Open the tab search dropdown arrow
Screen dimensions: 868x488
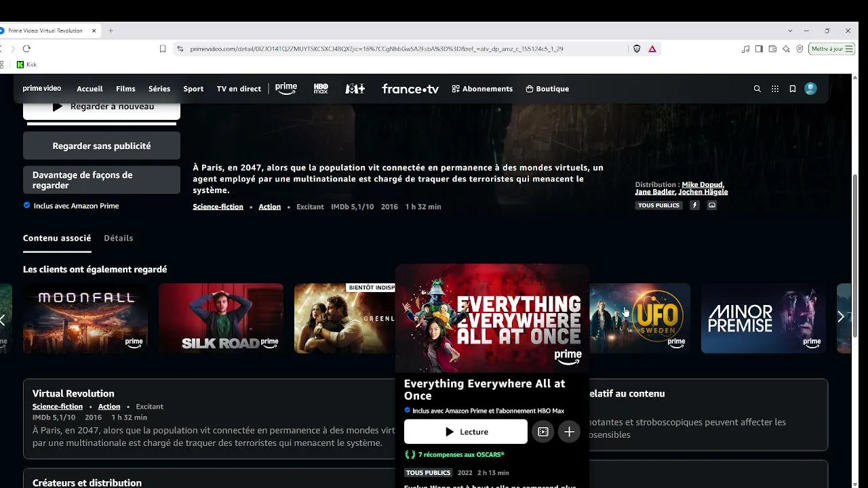tap(790, 30)
